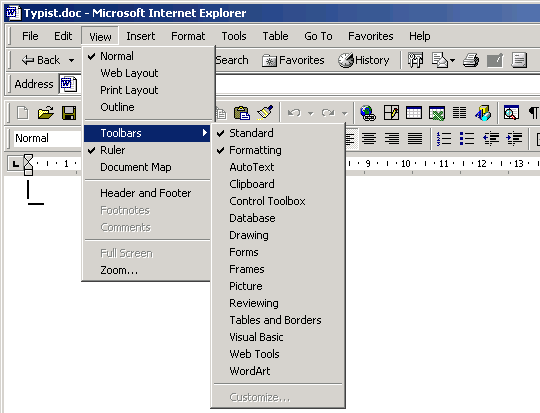This screenshot has width=540, height=413.
Task: Click the tab stop selector on ruler
Action: tap(15, 164)
